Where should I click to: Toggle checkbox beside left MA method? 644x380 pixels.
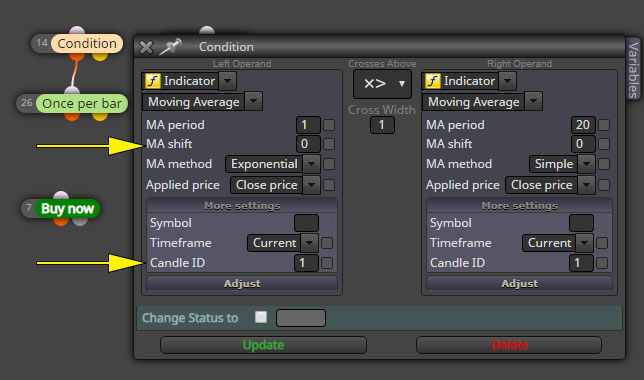pyautogui.click(x=329, y=164)
